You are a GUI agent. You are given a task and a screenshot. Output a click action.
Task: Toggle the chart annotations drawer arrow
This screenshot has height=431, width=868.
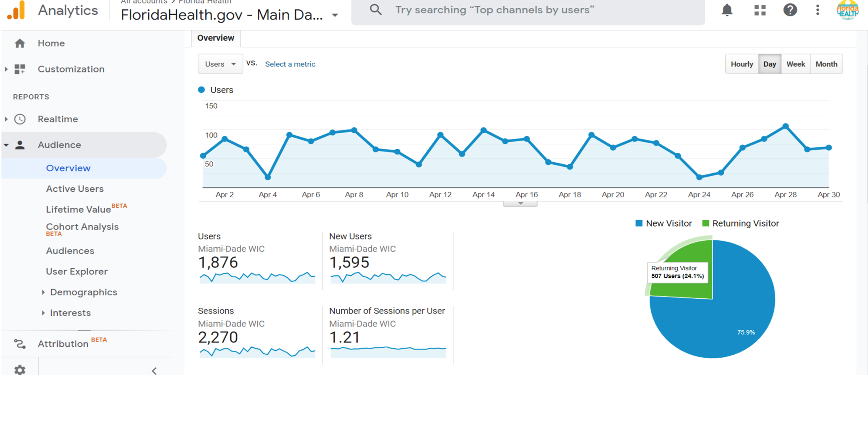520,204
